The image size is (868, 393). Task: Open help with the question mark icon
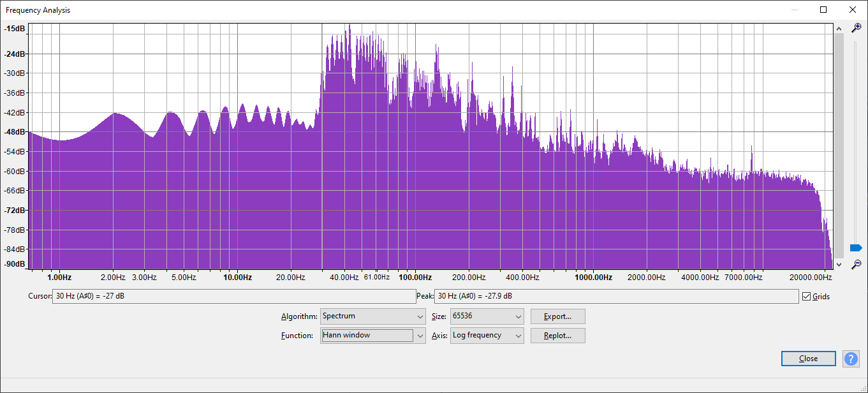pyautogui.click(x=851, y=359)
